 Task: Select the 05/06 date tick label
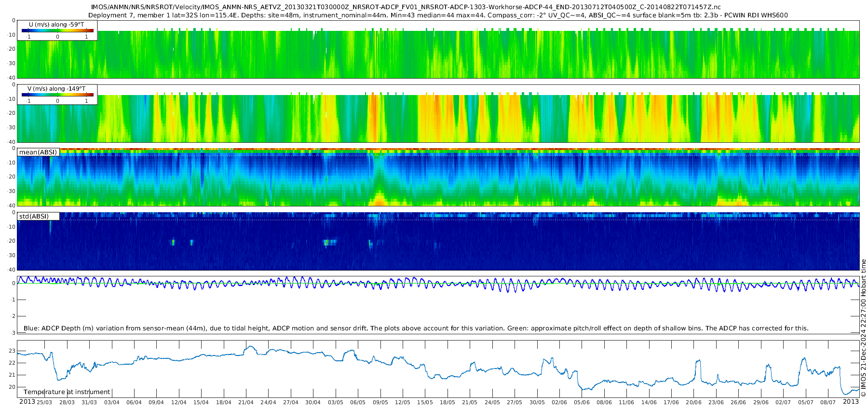coord(582,402)
